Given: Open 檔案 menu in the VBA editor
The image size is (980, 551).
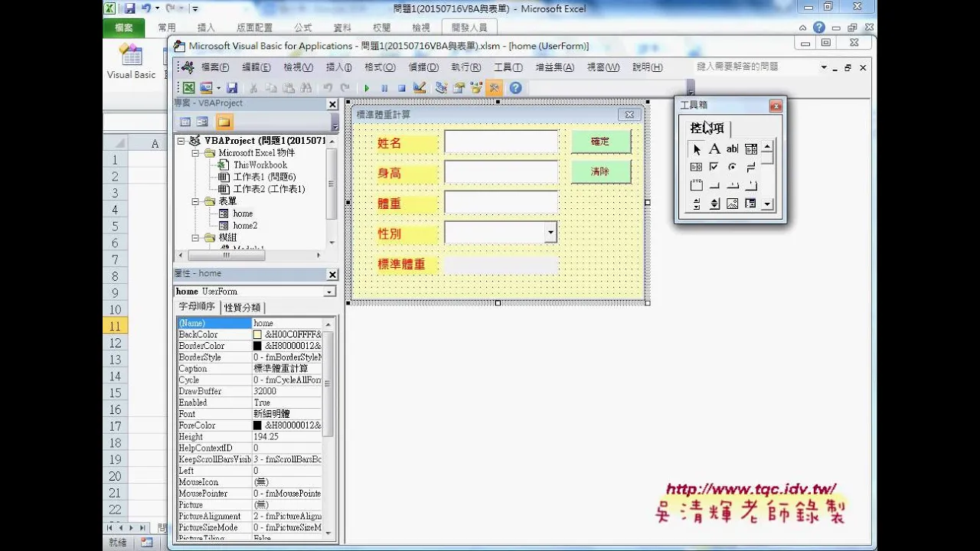Looking at the screenshot, I should click(x=215, y=67).
